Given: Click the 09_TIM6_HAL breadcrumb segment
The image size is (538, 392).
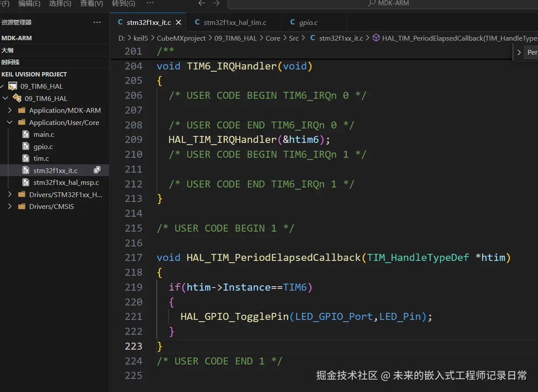Looking at the screenshot, I should coord(235,38).
